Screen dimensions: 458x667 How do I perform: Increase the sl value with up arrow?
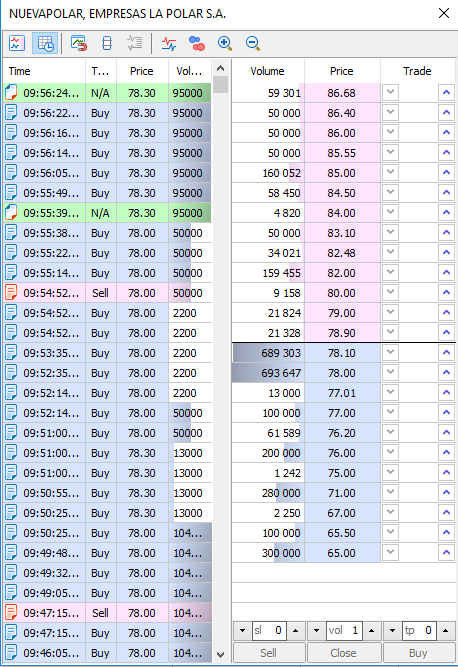click(x=296, y=630)
